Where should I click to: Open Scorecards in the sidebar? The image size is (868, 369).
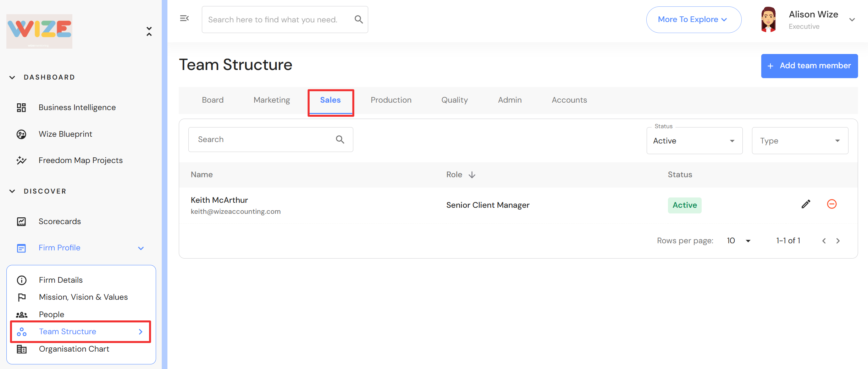[x=60, y=222]
